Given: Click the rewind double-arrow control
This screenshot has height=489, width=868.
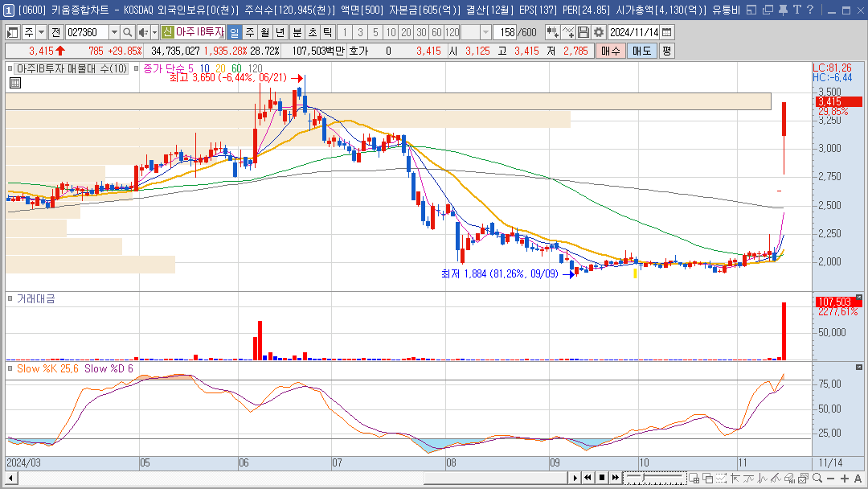Looking at the screenshot, I should pyautogui.click(x=588, y=478).
